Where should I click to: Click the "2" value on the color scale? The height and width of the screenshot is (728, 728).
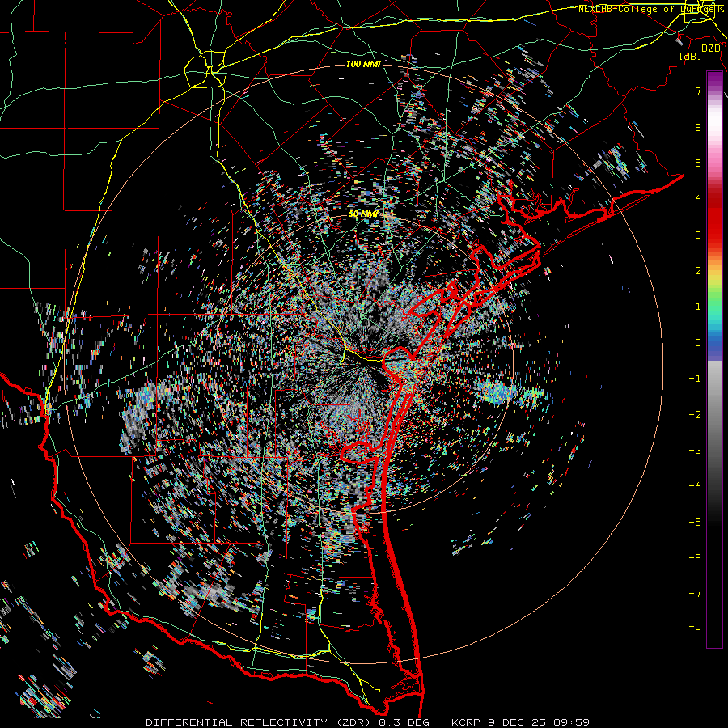pyautogui.click(x=698, y=271)
